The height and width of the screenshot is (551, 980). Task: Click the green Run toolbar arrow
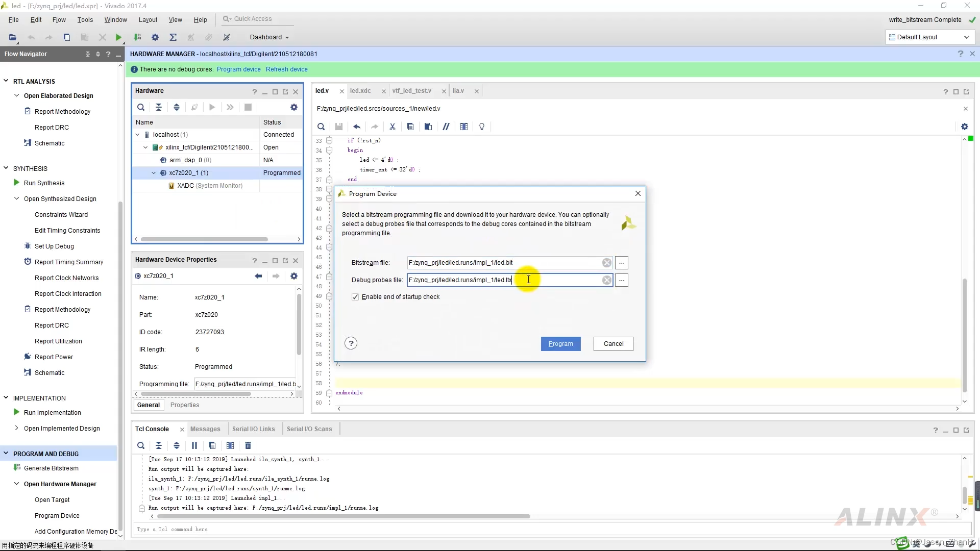click(x=118, y=37)
